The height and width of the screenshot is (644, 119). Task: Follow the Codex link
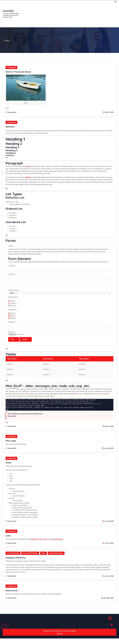point(43,539)
